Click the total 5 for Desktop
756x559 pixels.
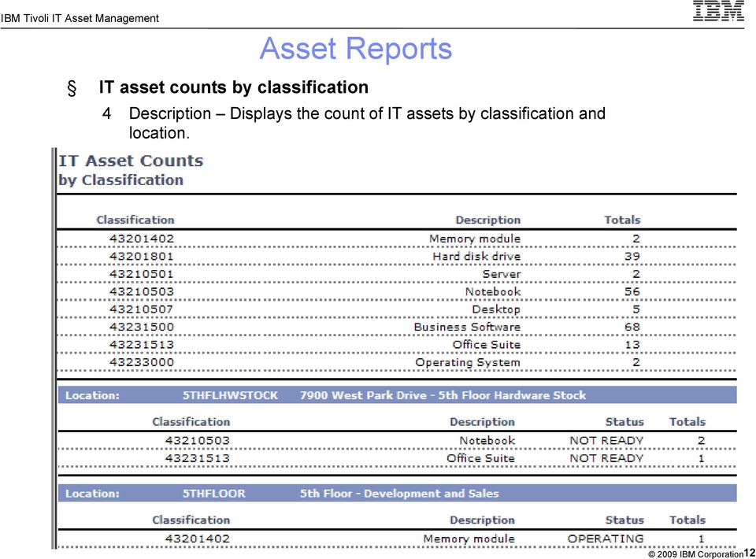pyautogui.click(x=636, y=309)
